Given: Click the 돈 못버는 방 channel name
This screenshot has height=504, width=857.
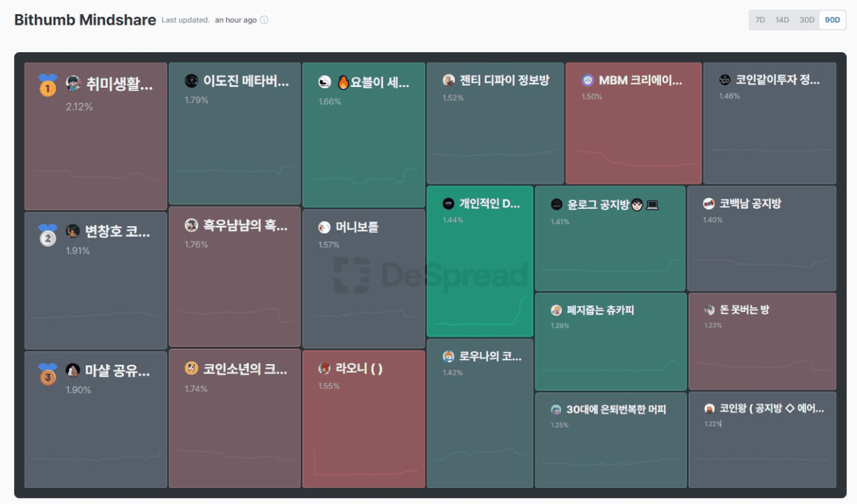Looking at the screenshot, I should click(x=745, y=310).
